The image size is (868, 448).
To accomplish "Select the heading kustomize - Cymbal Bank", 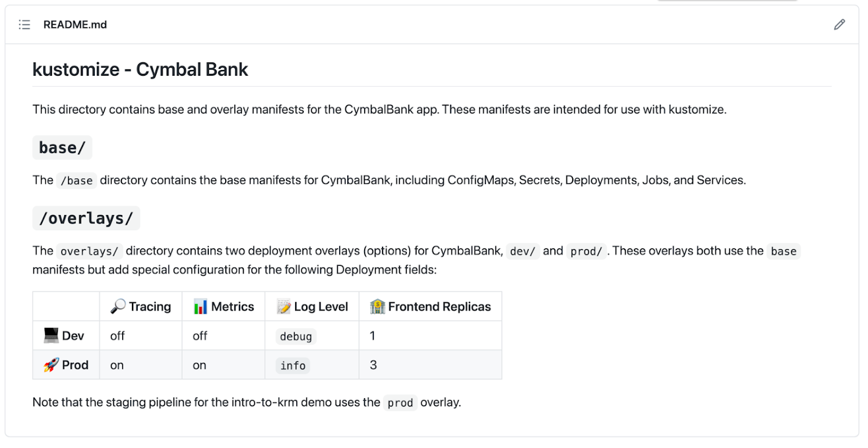I will click(140, 69).
